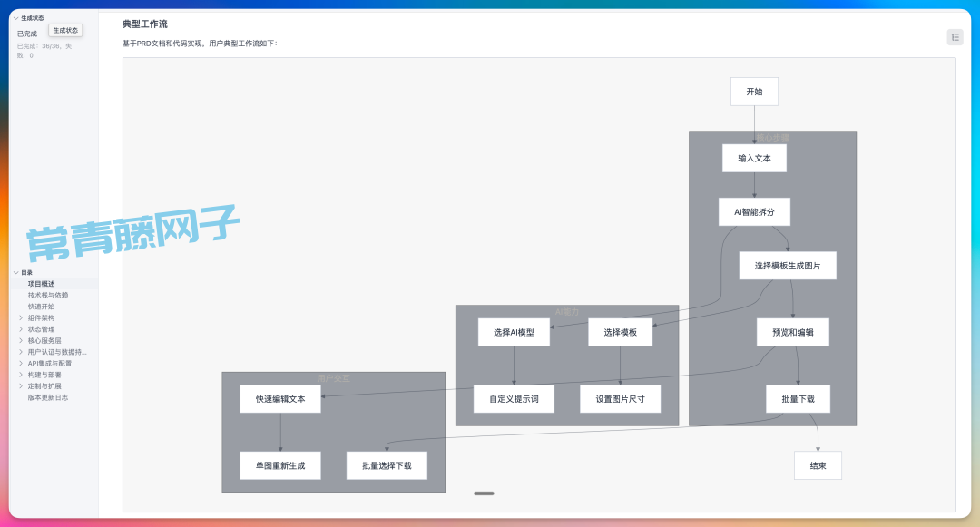This screenshot has height=527, width=980.
Task: Expand the 构建与部署 chevron
Action: point(21,375)
